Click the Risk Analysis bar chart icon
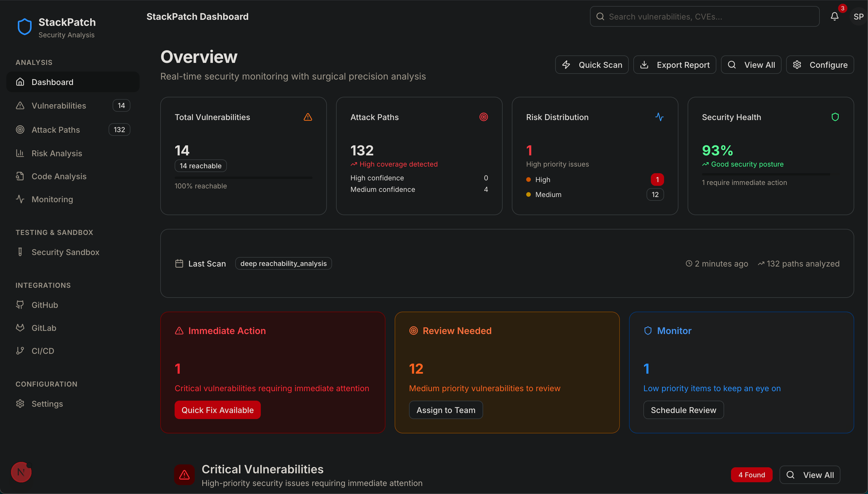 pyautogui.click(x=20, y=153)
